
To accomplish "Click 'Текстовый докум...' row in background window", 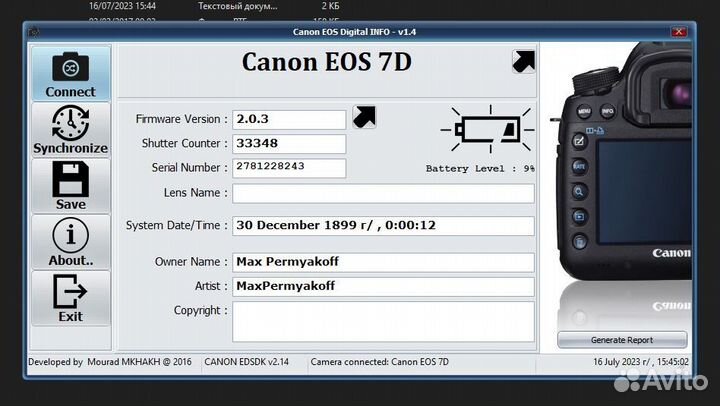I will click(x=237, y=6).
